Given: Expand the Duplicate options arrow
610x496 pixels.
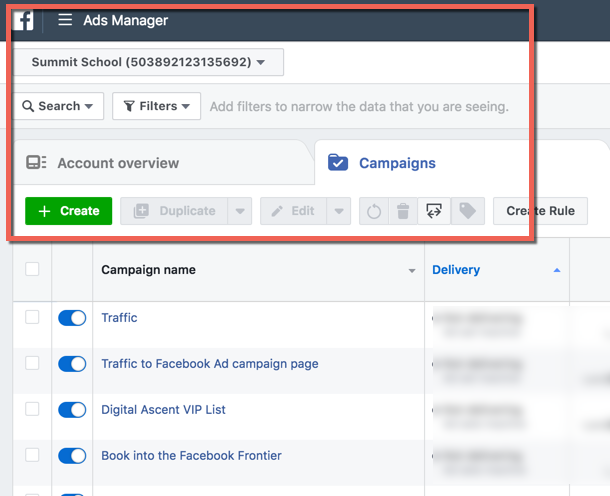Looking at the screenshot, I should coord(240,211).
